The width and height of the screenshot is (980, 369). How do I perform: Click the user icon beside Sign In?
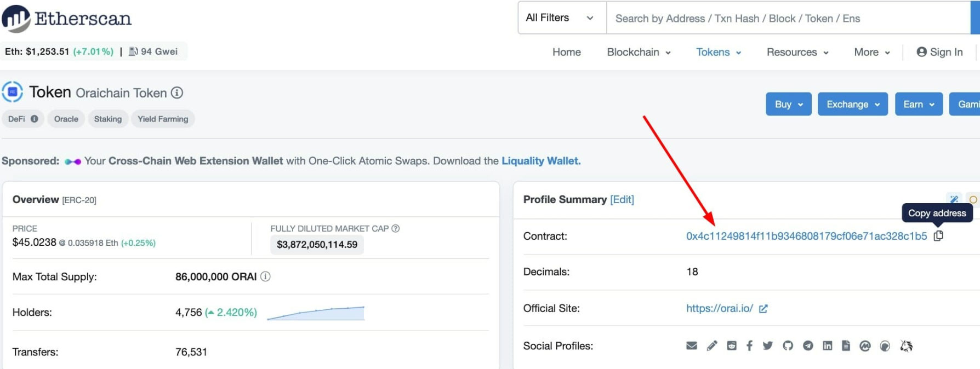[921, 51]
